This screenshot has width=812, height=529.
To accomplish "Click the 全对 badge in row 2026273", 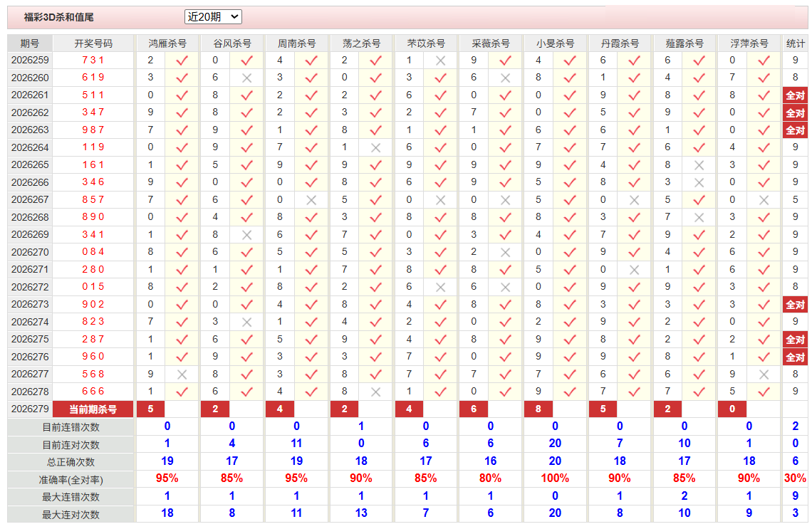I will coord(796,304).
